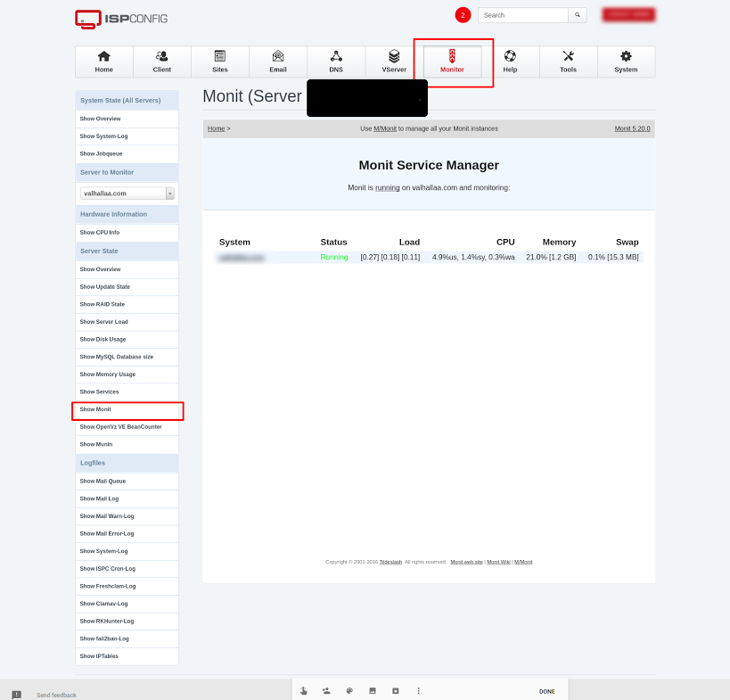Click Show Overview under System State
This screenshot has width=730, height=700.
pyautogui.click(x=127, y=119)
